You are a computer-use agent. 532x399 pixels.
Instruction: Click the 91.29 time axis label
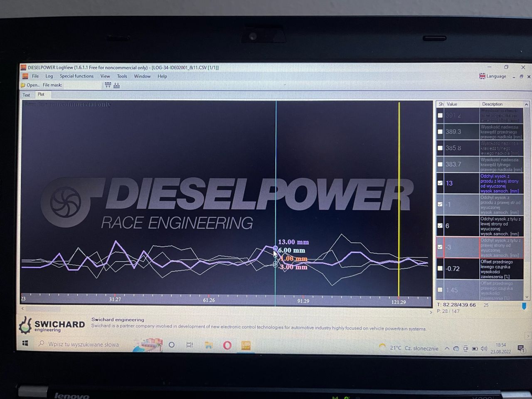[x=303, y=301]
